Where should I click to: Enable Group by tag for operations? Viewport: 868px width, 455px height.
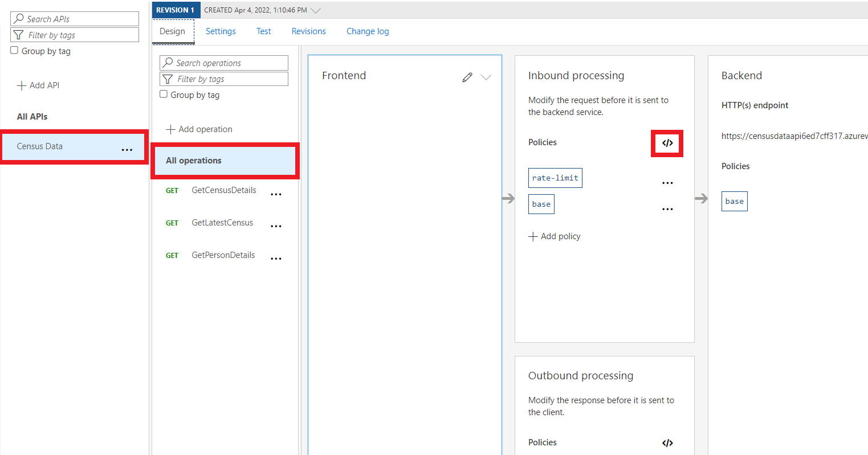[164, 94]
